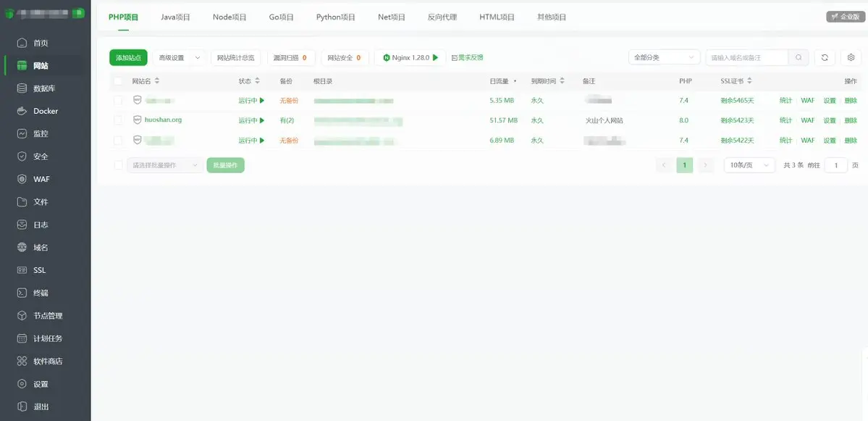This screenshot has height=421, width=868.
Task: Toggle the checkbox beside batch operation selector
Action: click(118, 165)
